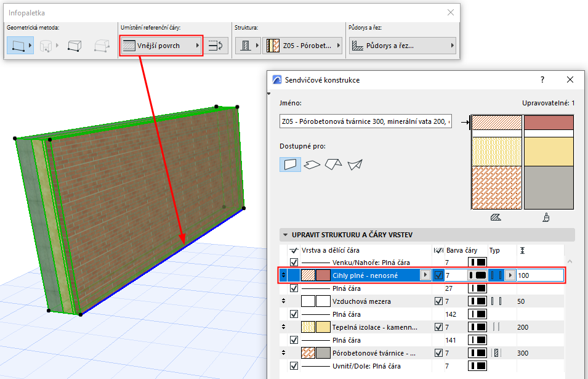Click the ArchiCAD icon in dialog title bar
This screenshot has height=379, width=588.
[276, 79]
